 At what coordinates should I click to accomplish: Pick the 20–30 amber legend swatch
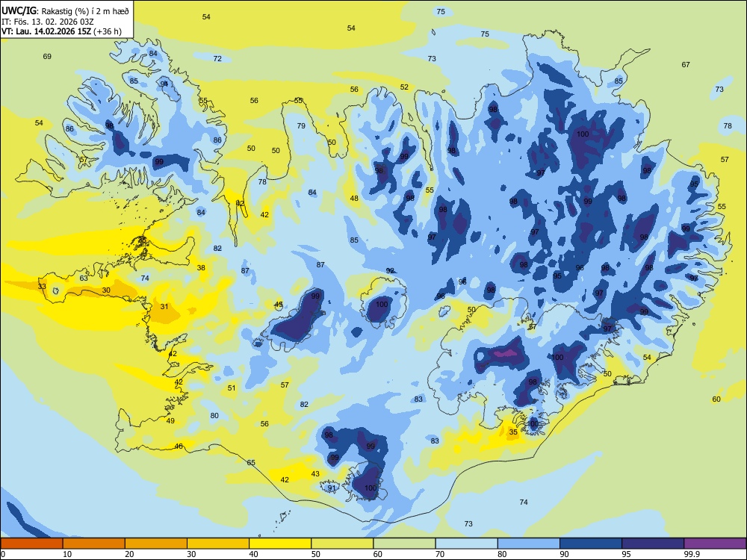click(x=156, y=544)
